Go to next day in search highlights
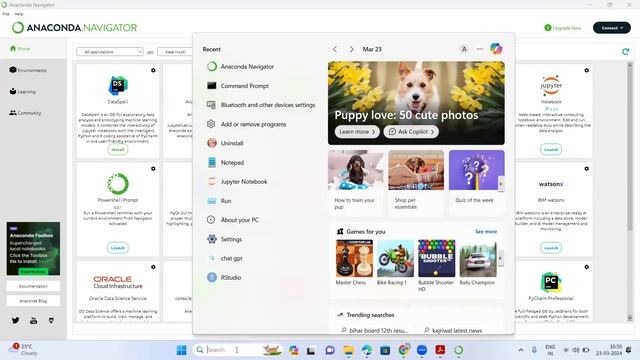Image resolution: width=640 pixels, height=360 pixels. coord(351,49)
